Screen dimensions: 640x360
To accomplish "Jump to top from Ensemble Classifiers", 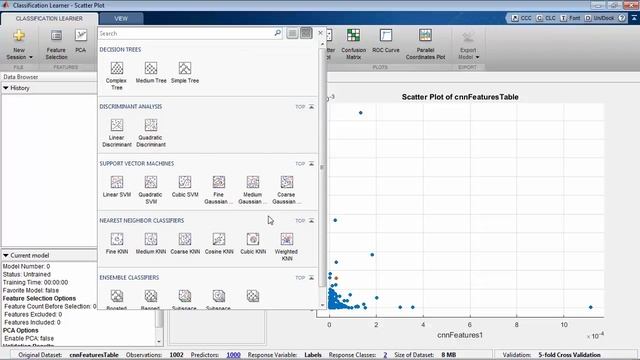I will pyautogui.click(x=300, y=278).
